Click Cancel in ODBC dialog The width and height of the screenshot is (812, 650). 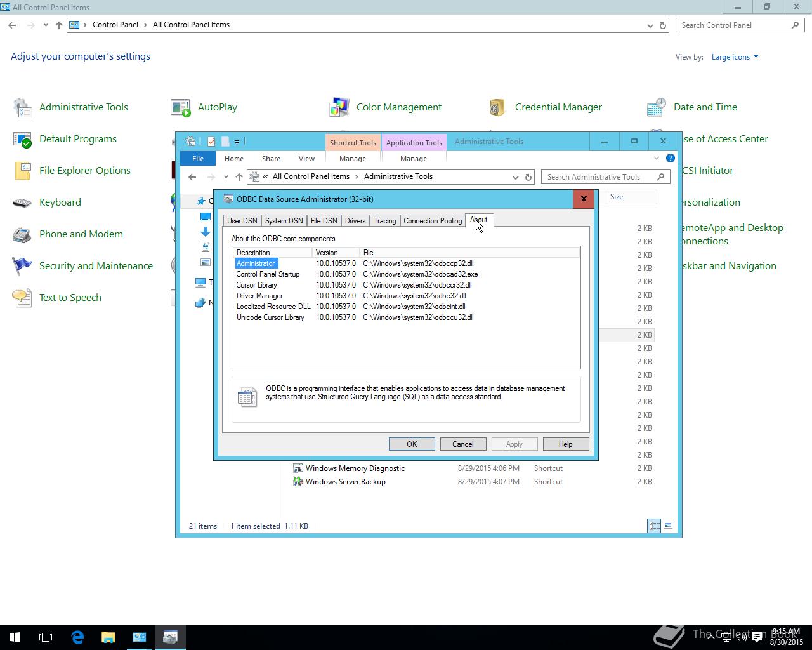pos(463,444)
